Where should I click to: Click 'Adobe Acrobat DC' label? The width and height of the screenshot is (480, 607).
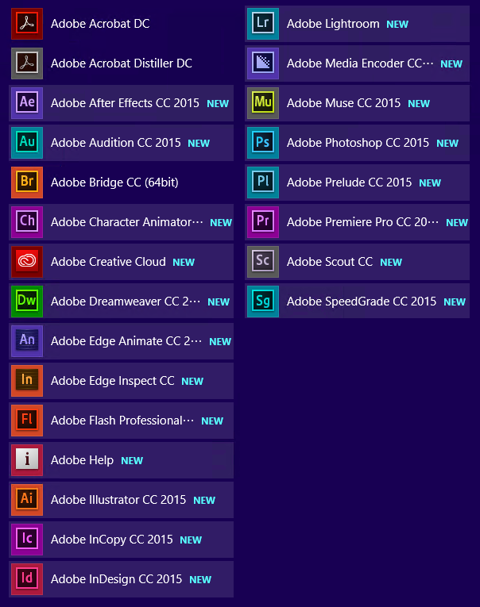click(x=100, y=24)
